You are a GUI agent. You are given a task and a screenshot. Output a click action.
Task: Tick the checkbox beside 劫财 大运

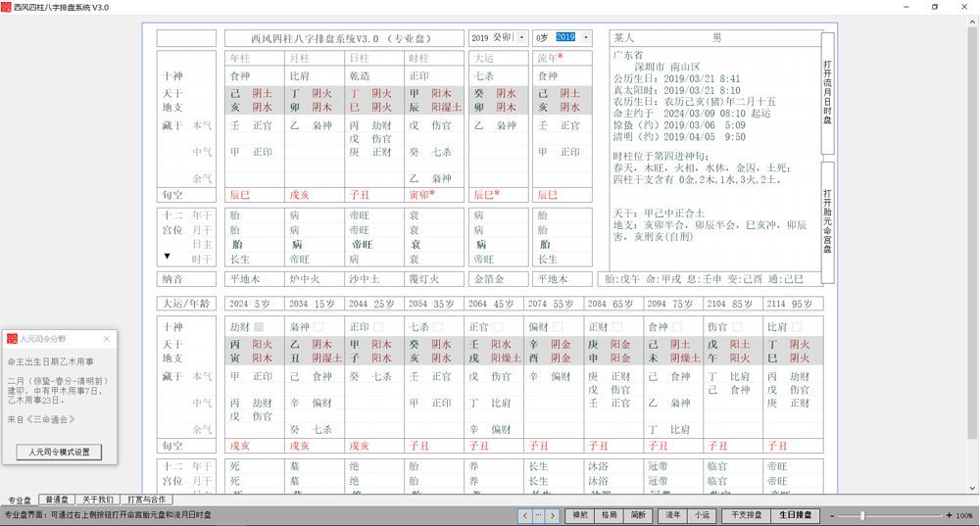point(259,327)
